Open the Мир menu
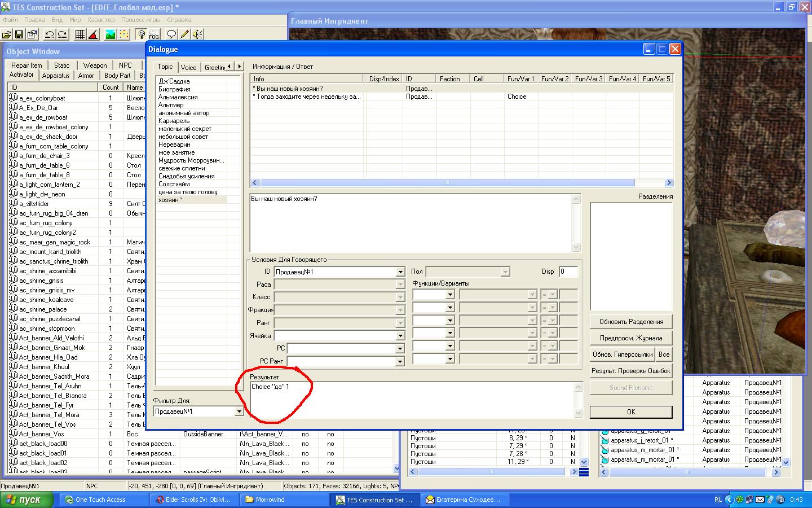Image resolution: width=812 pixels, height=508 pixels. [75, 20]
